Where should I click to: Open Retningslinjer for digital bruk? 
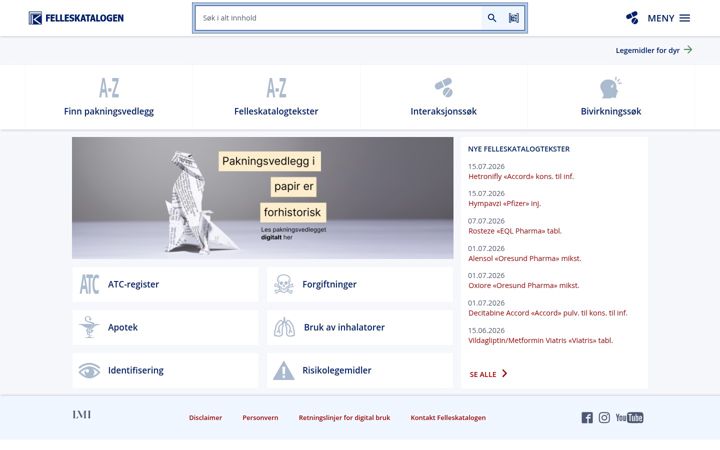344,418
